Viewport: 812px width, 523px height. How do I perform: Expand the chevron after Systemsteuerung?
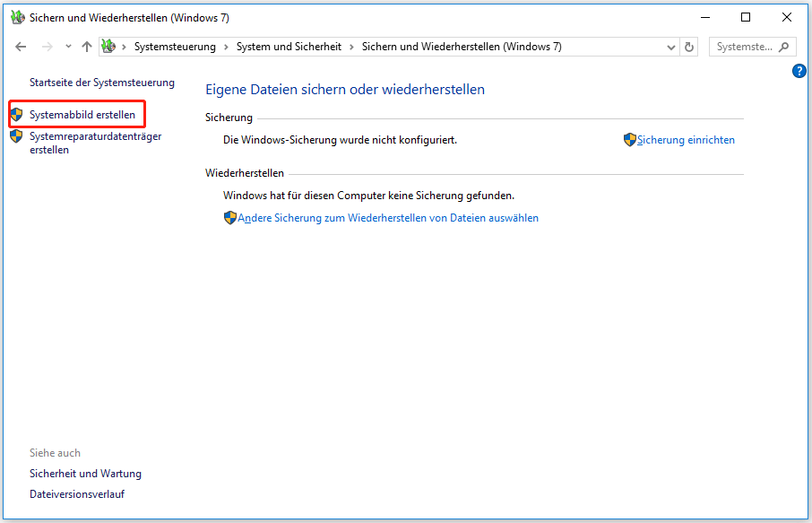pos(226,48)
